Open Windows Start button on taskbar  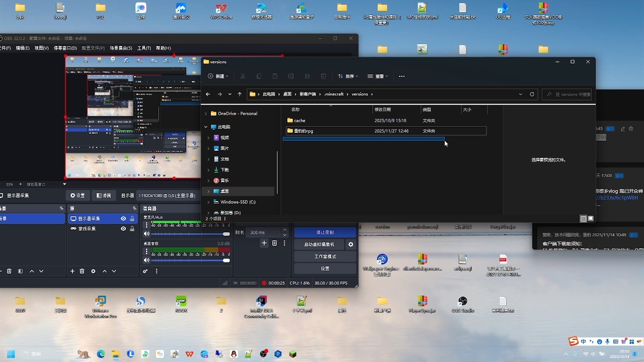click(x=11, y=354)
